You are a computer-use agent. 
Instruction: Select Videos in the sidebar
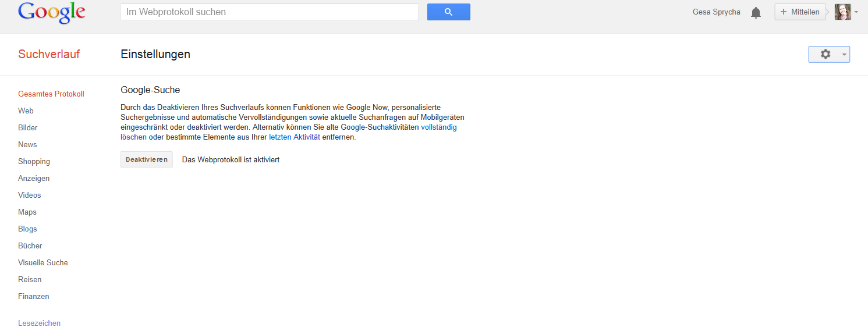click(30, 195)
